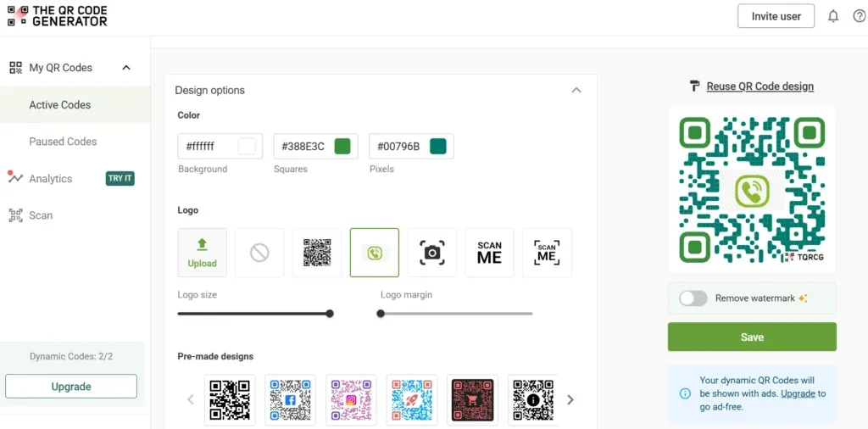868x429 pixels.
Task: Collapse the My QR Codes menu
Action: [126, 68]
